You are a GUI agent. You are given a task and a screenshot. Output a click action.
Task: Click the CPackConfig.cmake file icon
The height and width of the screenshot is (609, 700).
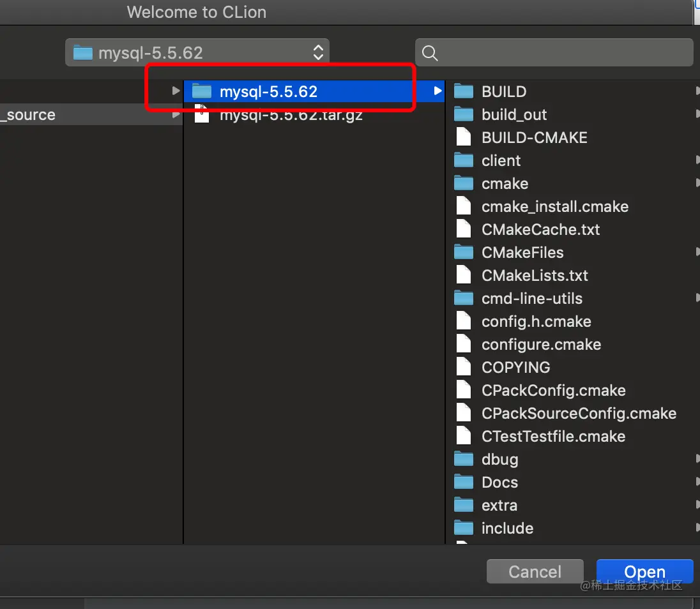click(x=464, y=391)
